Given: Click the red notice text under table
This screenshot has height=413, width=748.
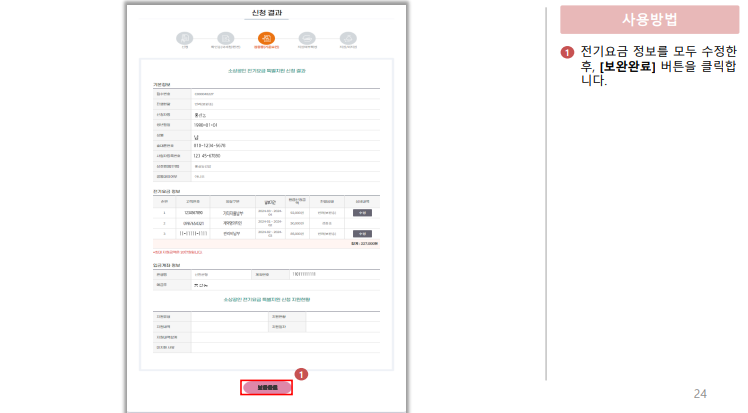Looking at the screenshot, I should (x=177, y=252).
